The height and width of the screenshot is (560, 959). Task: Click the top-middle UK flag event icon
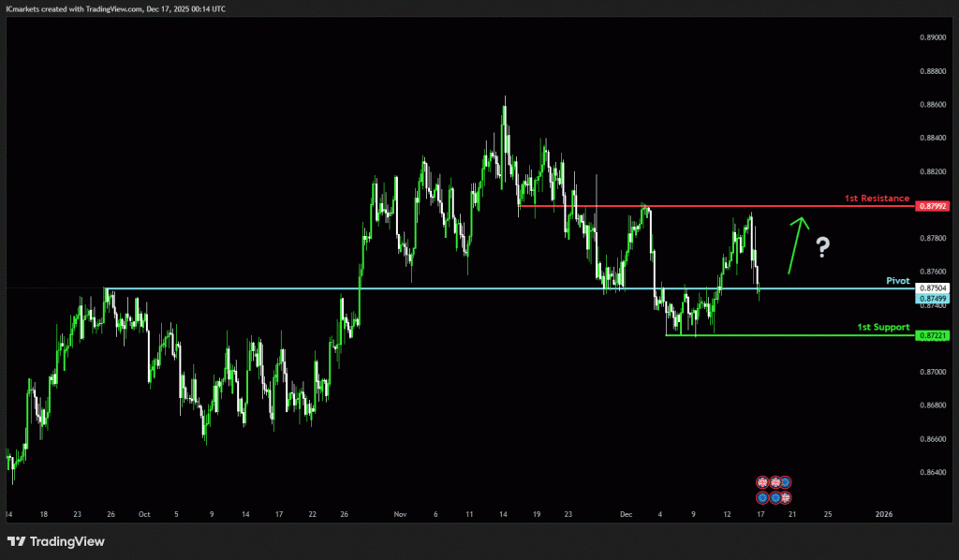775,481
